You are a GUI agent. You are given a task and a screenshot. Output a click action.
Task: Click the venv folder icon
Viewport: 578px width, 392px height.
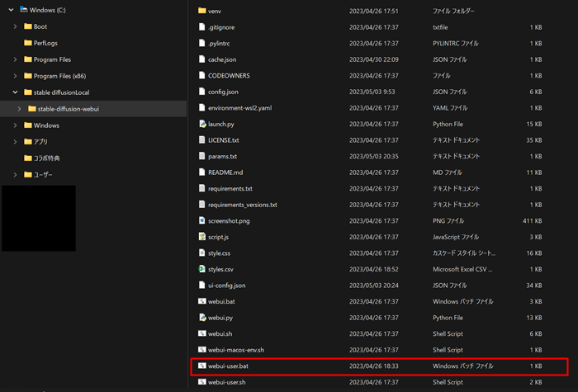tap(201, 11)
